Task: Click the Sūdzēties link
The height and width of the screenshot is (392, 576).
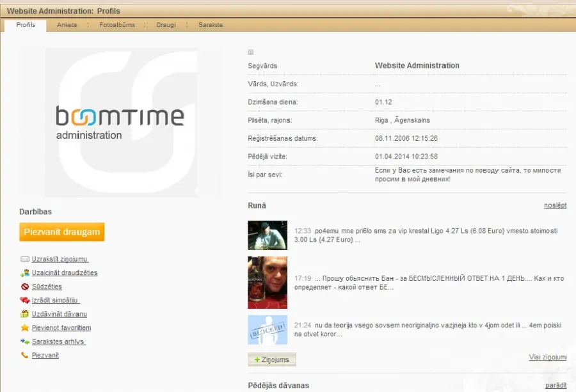Action: coord(47,286)
